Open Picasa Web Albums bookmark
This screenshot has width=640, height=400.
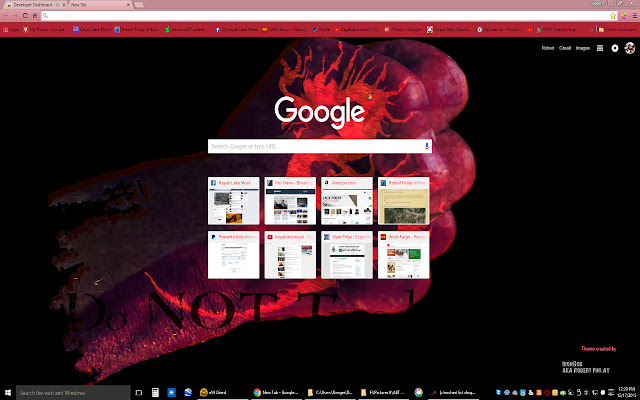pyautogui.click(x=449, y=29)
